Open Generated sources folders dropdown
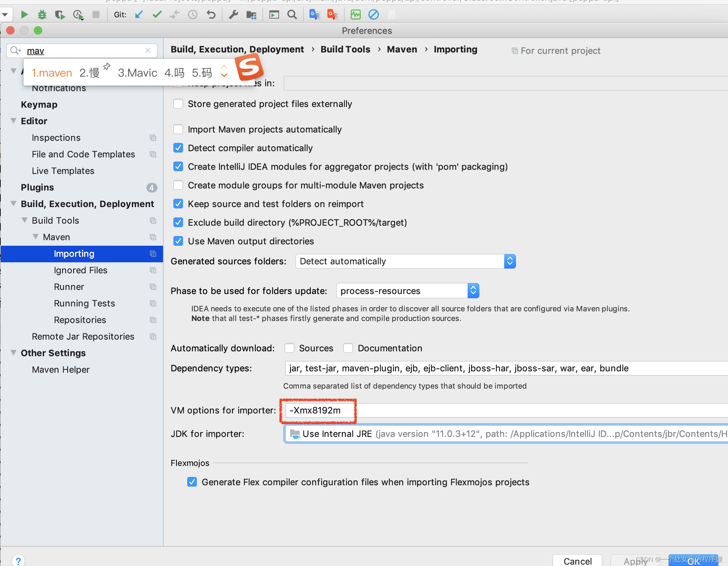Image resolution: width=728 pixels, height=566 pixels. [405, 261]
